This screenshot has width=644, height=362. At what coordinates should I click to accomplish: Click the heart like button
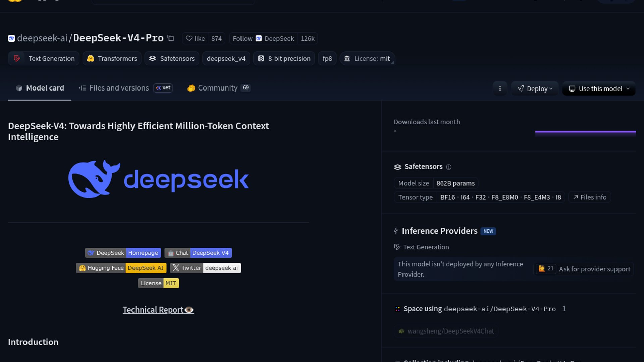pos(195,38)
